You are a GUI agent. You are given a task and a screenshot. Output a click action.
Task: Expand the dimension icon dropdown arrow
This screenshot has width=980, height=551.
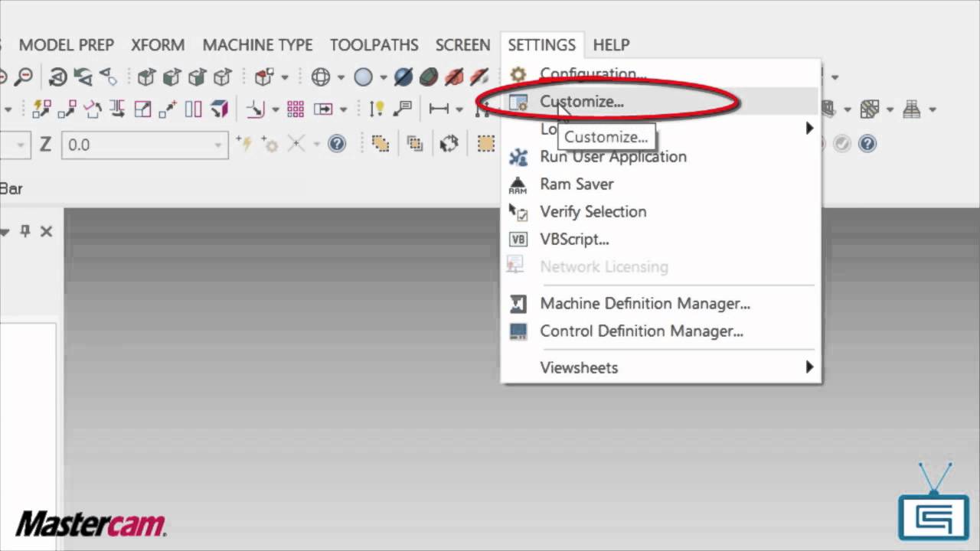coord(459,110)
